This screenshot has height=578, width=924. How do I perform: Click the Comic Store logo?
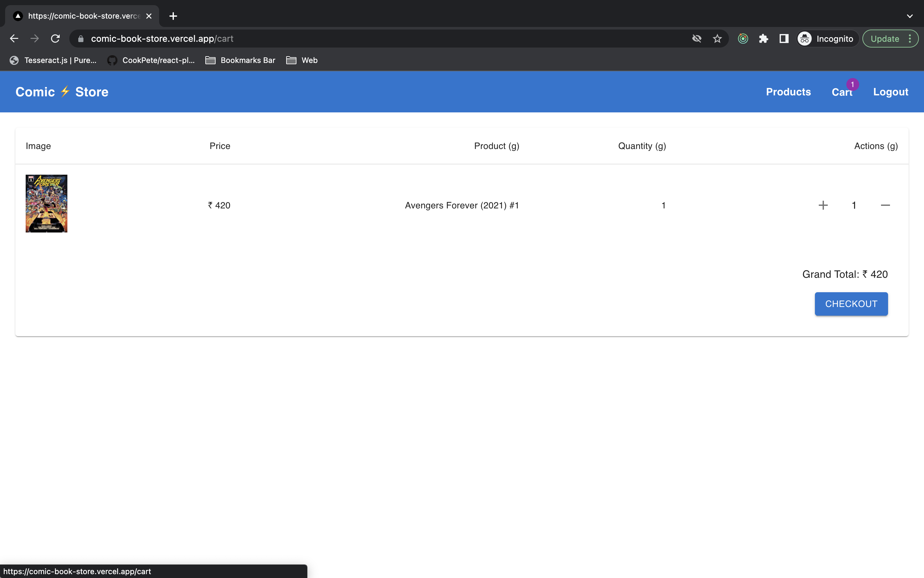coord(62,92)
